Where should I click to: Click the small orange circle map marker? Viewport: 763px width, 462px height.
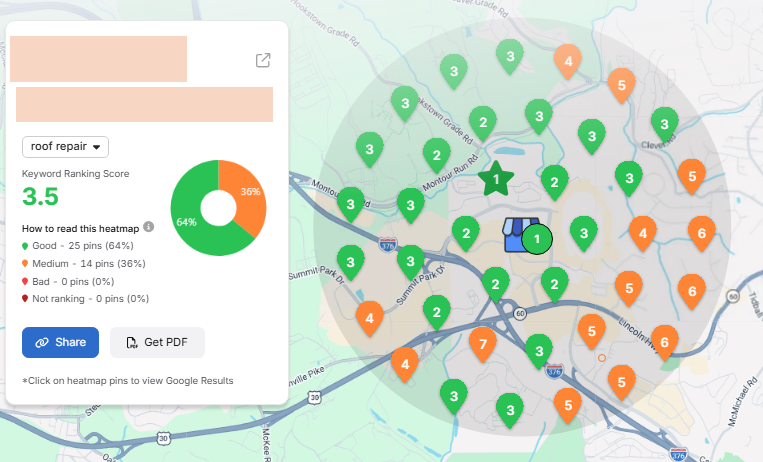click(601, 358)
